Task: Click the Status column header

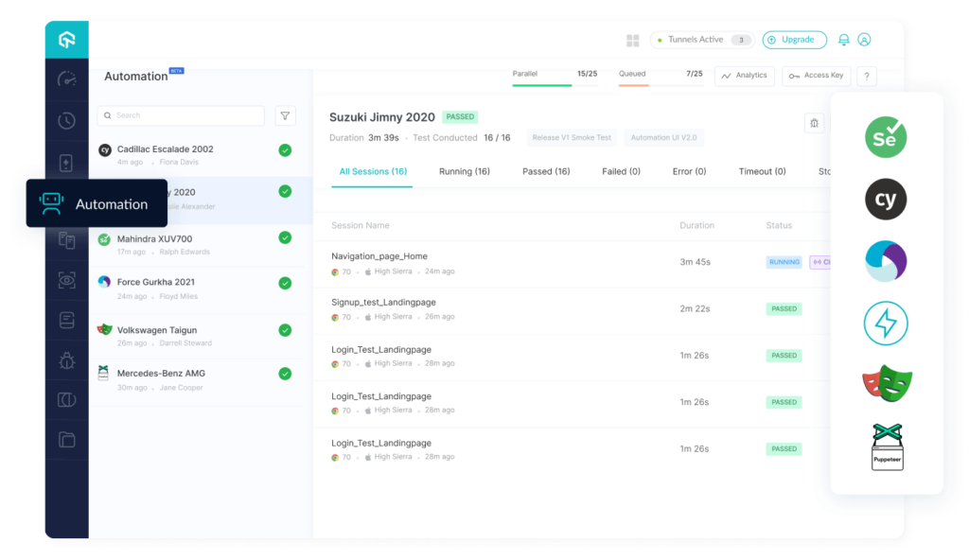Action: click(779, 225)
